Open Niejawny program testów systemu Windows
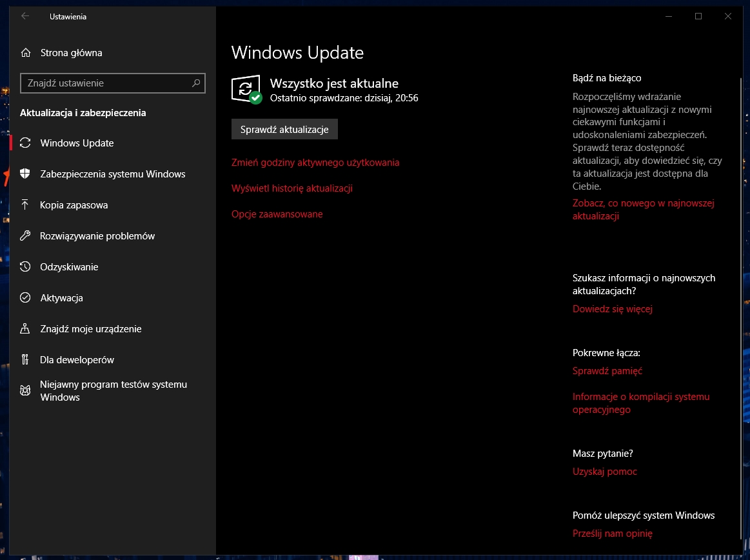The height and width of the screenshot is (560, 750). coord(105,390)
